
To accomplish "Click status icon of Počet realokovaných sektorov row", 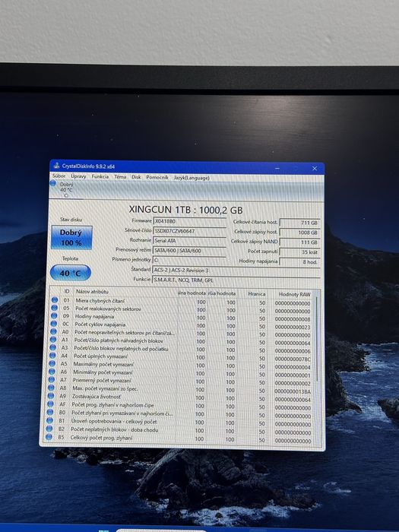I will [x=54, y=308].
